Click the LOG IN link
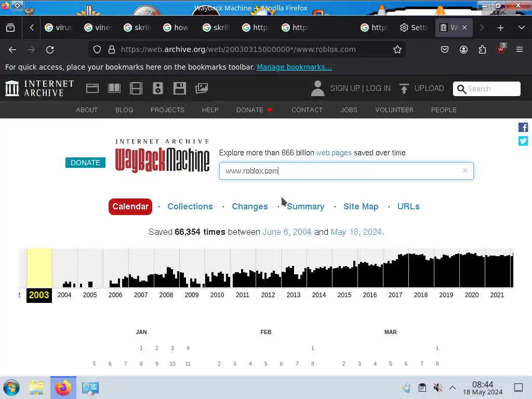Image resolution: width=532 pixels, height=399 pixels. pyautogui.click(x=378, y=88)
